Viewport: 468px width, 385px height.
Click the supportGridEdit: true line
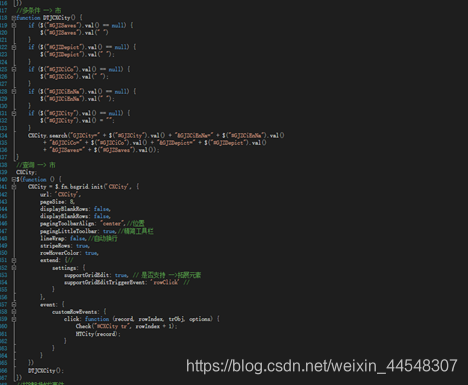point(96,275)
